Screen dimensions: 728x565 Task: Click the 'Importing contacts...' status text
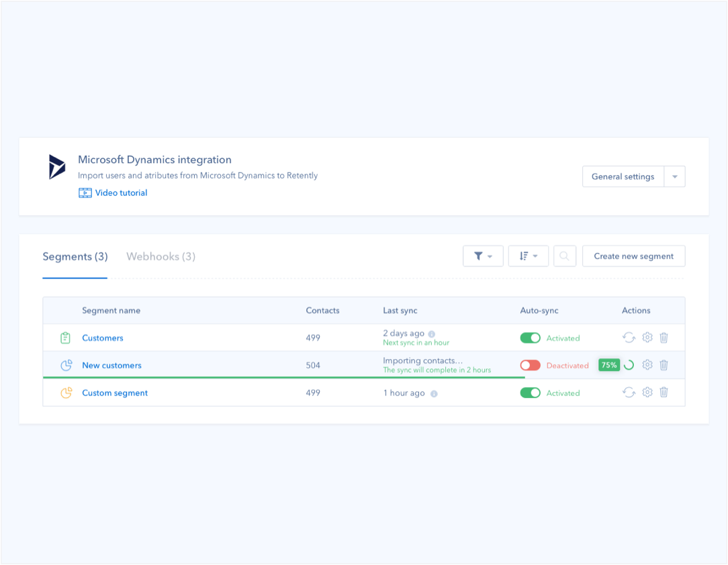point(423,360)
